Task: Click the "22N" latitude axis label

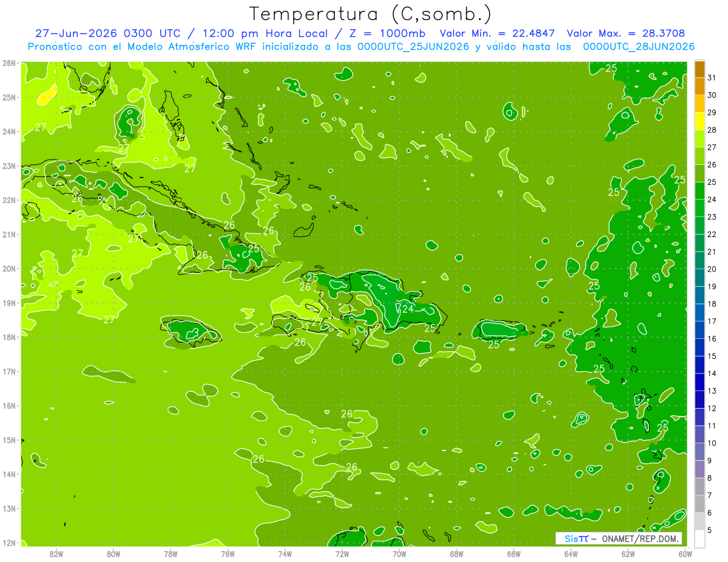Action: point(10,200)
